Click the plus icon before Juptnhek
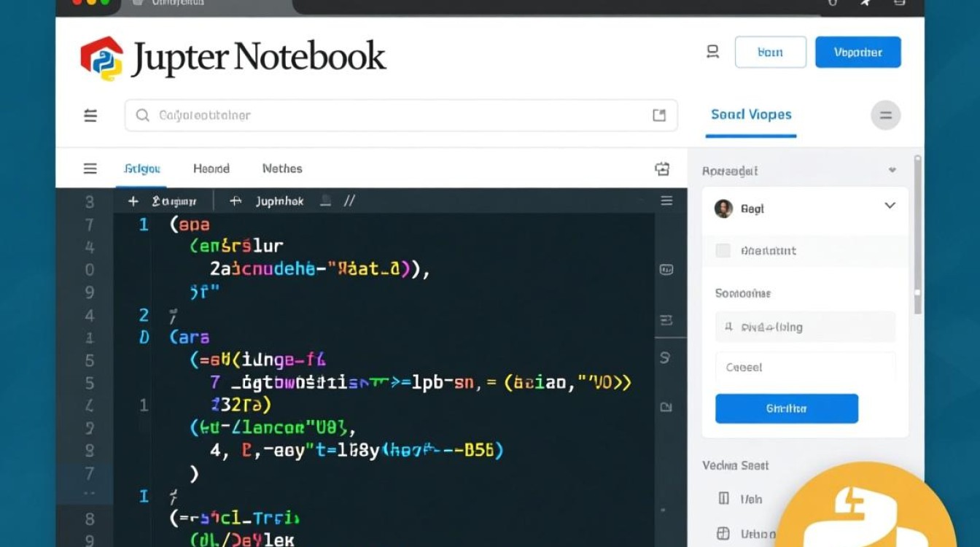The image size is (980, 547). click(235, 201)
